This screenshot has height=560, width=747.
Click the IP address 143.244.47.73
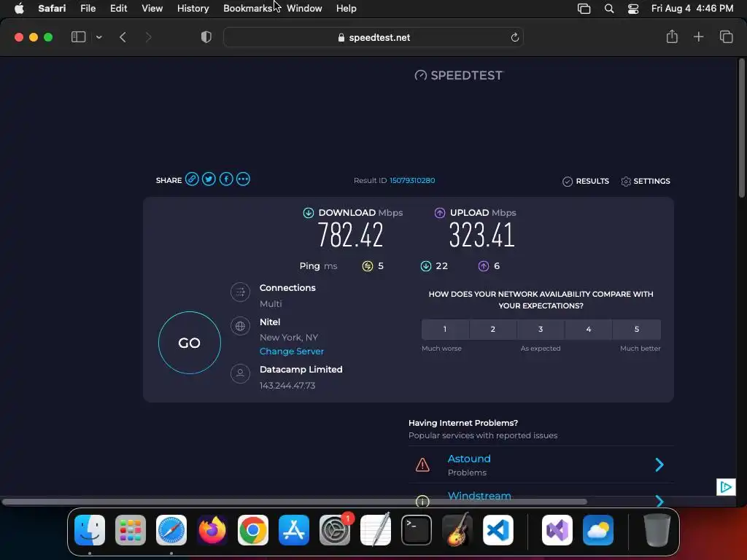[287, 386]
